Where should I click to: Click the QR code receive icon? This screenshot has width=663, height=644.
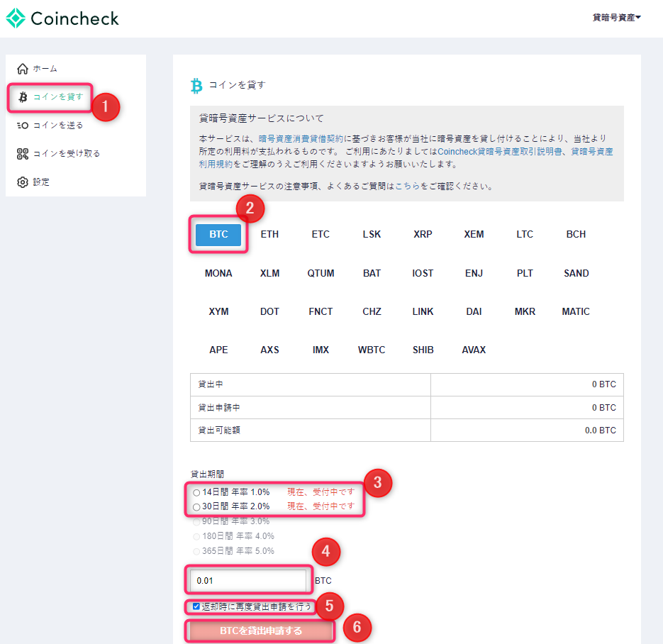[23, 154]
